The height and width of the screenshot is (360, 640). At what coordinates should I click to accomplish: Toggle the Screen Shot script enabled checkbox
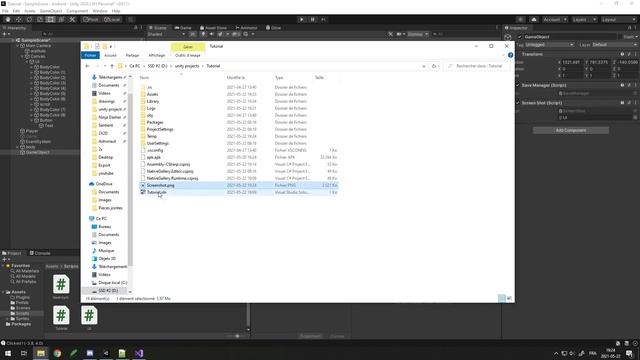point(518,103)
